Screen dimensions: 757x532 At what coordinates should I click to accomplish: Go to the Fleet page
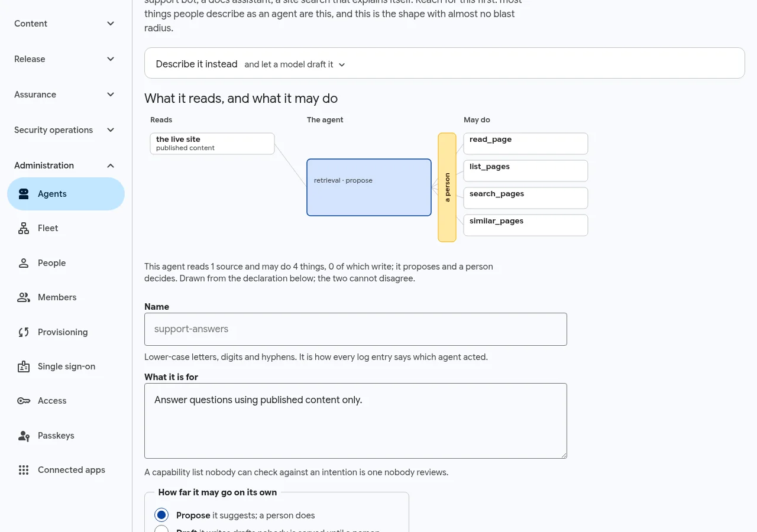[66, 228]
